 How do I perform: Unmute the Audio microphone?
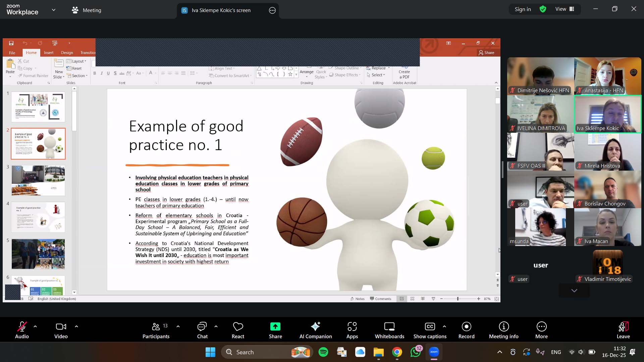coord(22,330)
